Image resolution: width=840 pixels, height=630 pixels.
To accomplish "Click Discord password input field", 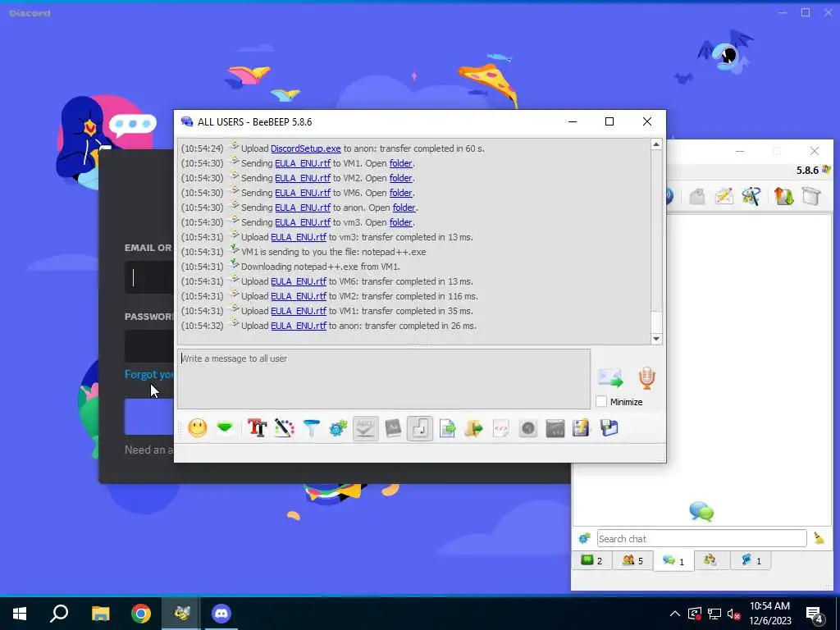I will (149, 346).
